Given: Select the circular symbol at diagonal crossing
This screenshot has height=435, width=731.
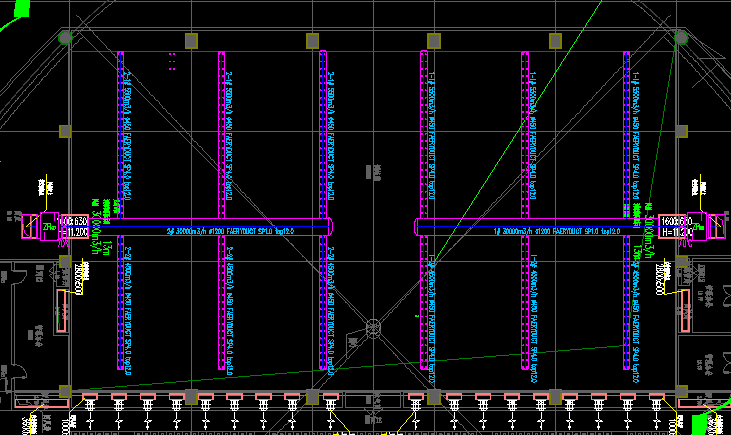Looking at the screenshot, I should [374, 326].
